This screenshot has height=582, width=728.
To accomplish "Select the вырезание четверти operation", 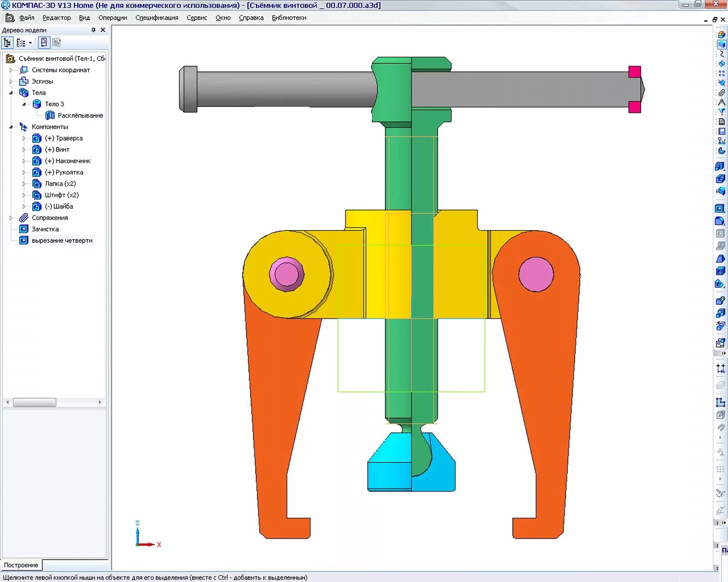I will pyautogui.click(x=62, y=241).
